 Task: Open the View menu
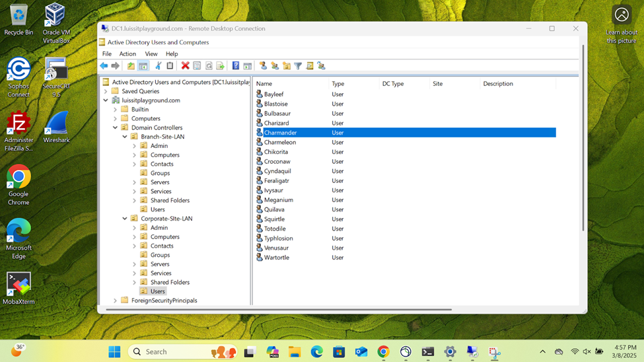coord(151,54)
